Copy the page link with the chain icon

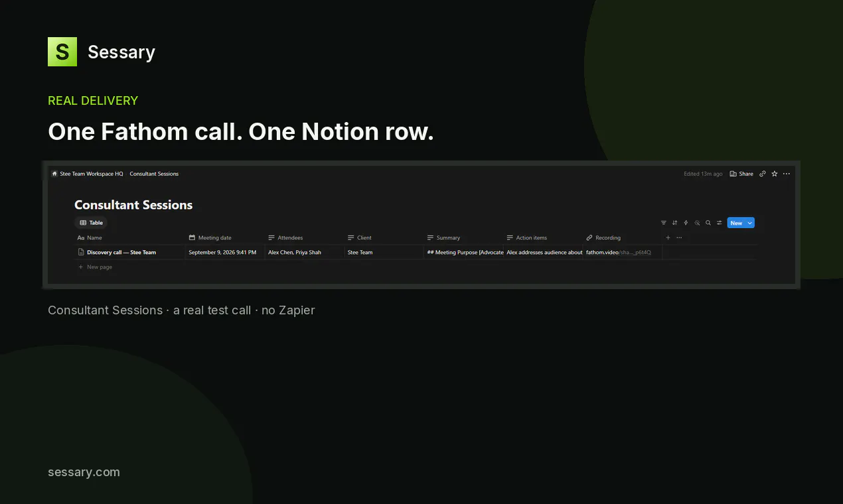(x=763, y=174)
